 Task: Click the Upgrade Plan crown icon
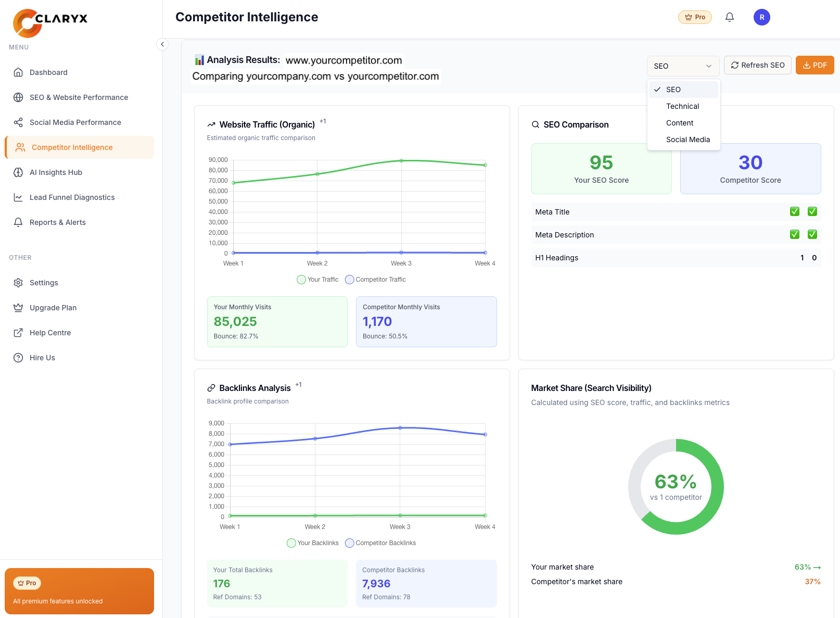(x=18, y=308)
